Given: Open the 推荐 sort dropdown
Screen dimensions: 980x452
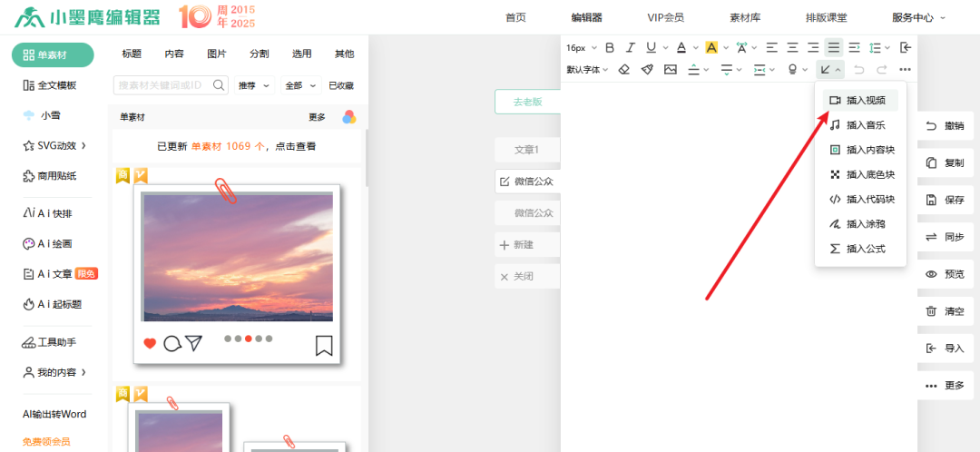Looking at the screenshot, I should [x=254, y=85].
